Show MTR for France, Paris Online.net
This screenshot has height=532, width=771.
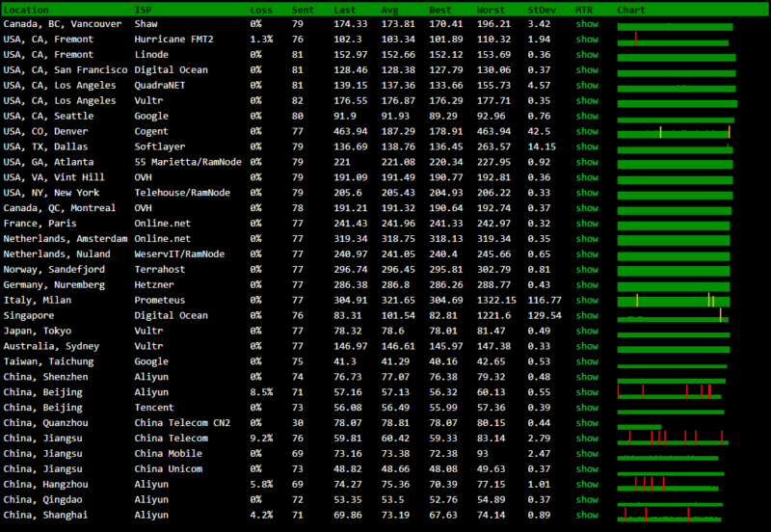[x=587, y=224]
